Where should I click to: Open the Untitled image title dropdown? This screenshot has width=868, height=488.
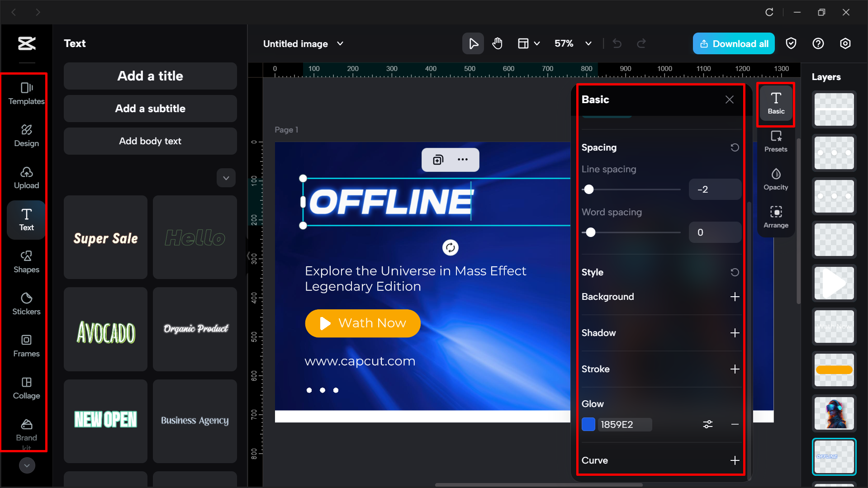(340, 43)
